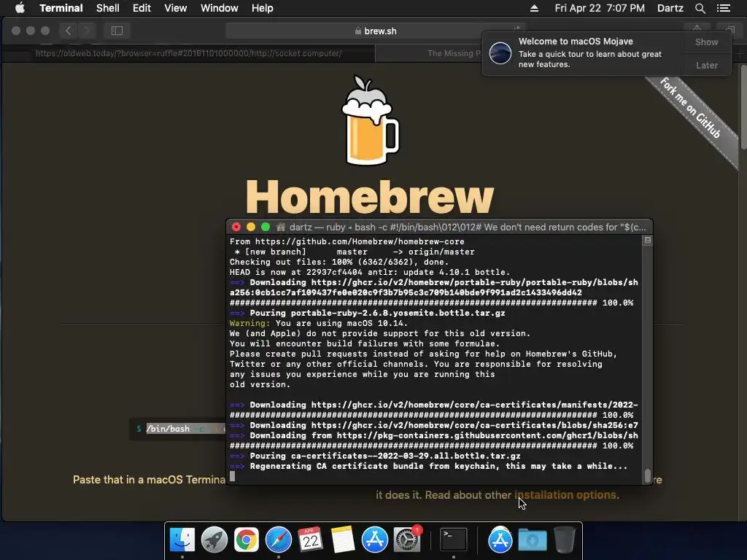The width and height of the screenshot is (747, 560).
Task: Open Safari from the Dock
Action: point(278,540)
